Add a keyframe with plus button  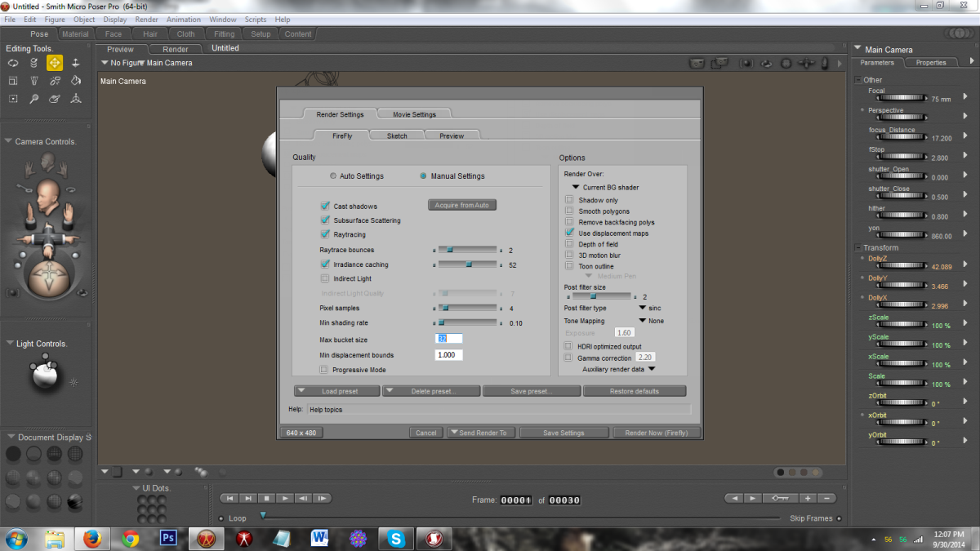808,498
